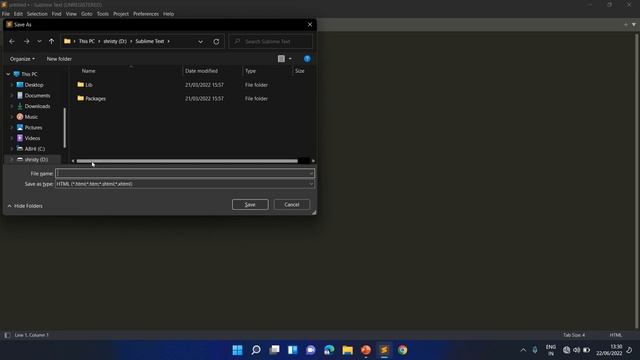
Task: Expand the Desktop tree node
Action: point(11,85)
